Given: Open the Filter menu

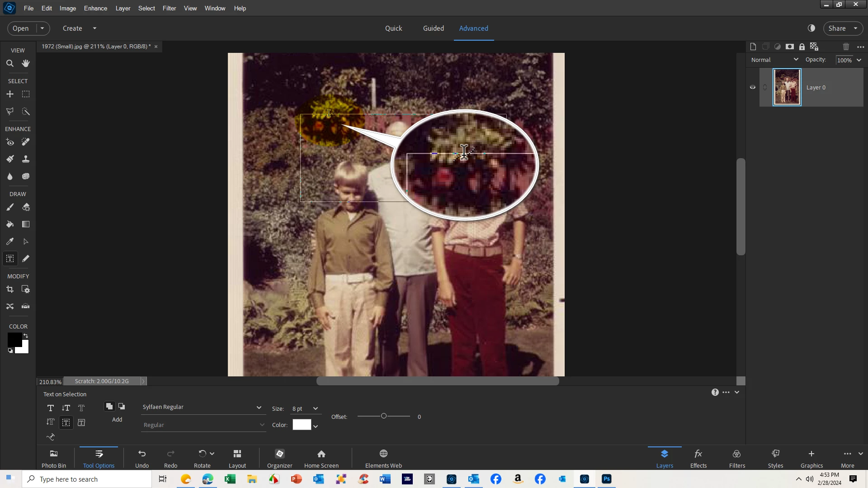Looking at the screenshot, I should tap(169, 8).
